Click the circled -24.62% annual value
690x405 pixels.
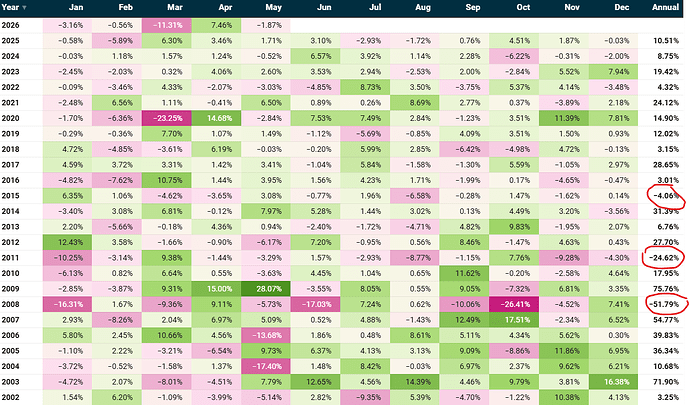tap(664, 258)
